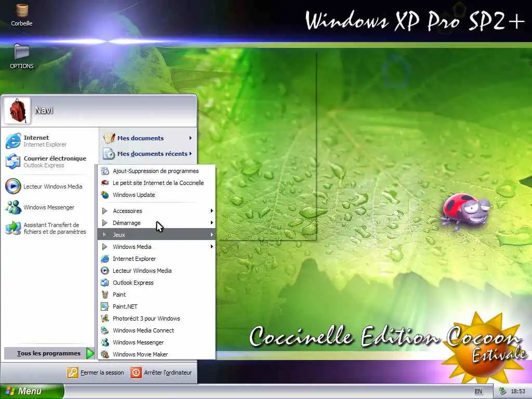Click the Photorécit 3 pour Windows icon
Image resolution: width=532 pixels, height=399 pixels.
[x=105, y=318]
